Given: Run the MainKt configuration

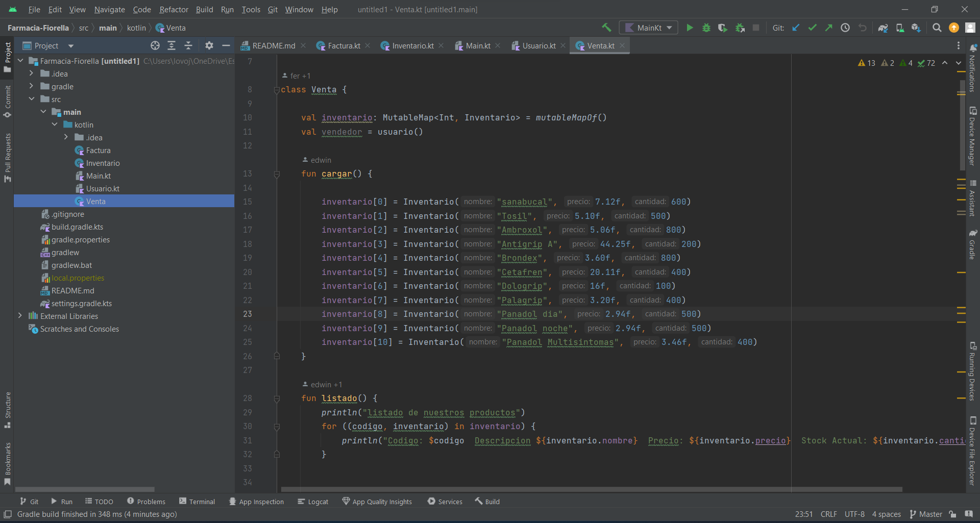Looking at the screenshot, I should point(690,28).
